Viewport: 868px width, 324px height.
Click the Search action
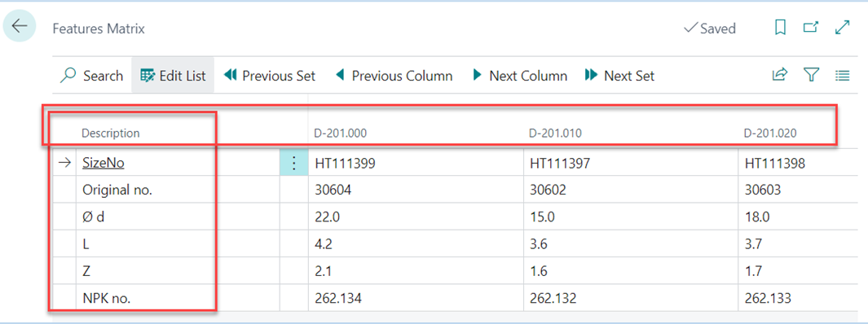tap(91, 75)
